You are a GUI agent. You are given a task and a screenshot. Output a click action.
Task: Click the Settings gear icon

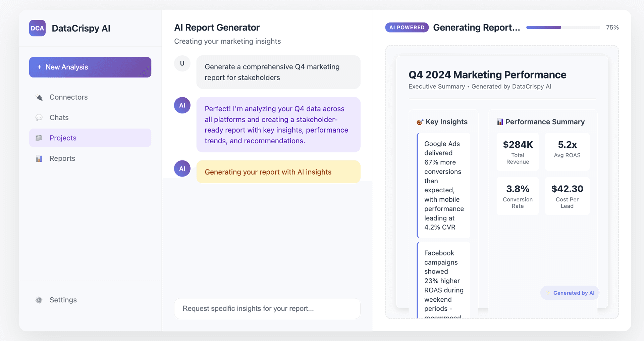point(39,300)
